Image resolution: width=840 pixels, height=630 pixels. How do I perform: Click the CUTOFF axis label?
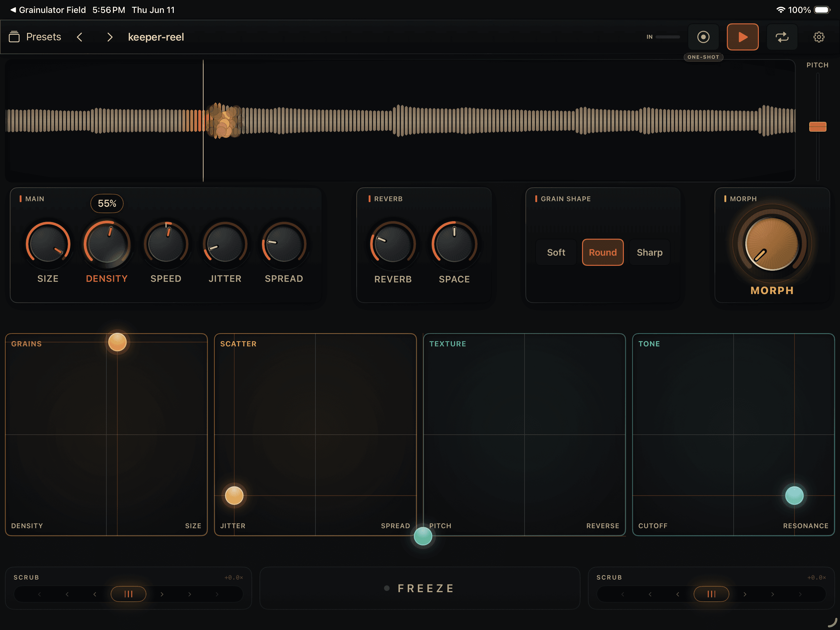[x=653, y=526]
